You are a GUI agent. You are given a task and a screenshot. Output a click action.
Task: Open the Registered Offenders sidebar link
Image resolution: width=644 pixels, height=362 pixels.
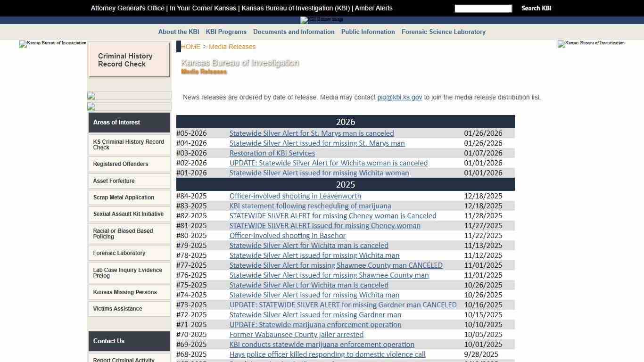click(x=120, y=164)
